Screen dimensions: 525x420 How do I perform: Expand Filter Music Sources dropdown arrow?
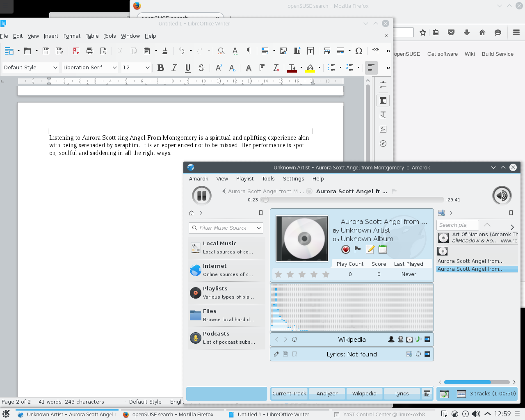[259, 228]
